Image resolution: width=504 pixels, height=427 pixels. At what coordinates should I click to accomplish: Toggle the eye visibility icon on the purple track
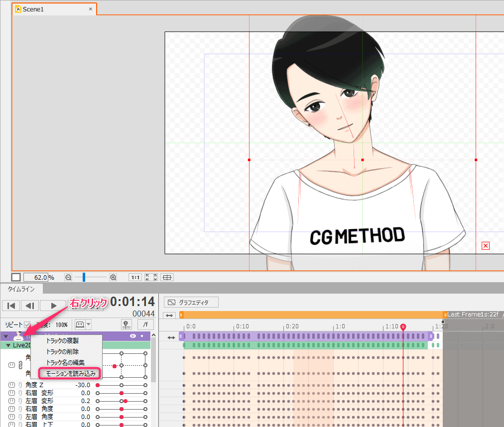pyautogui.click(x=133, y=336)
